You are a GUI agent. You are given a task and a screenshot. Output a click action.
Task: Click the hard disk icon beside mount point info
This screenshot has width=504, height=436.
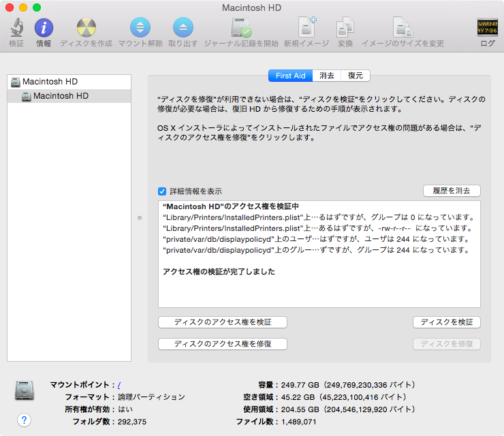point(25,390)
